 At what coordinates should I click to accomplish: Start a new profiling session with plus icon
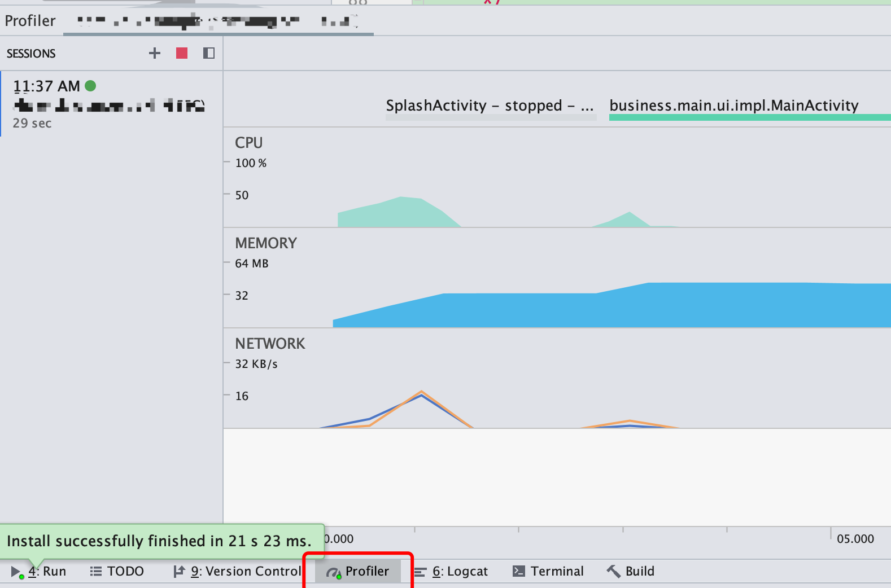point(155,53)
